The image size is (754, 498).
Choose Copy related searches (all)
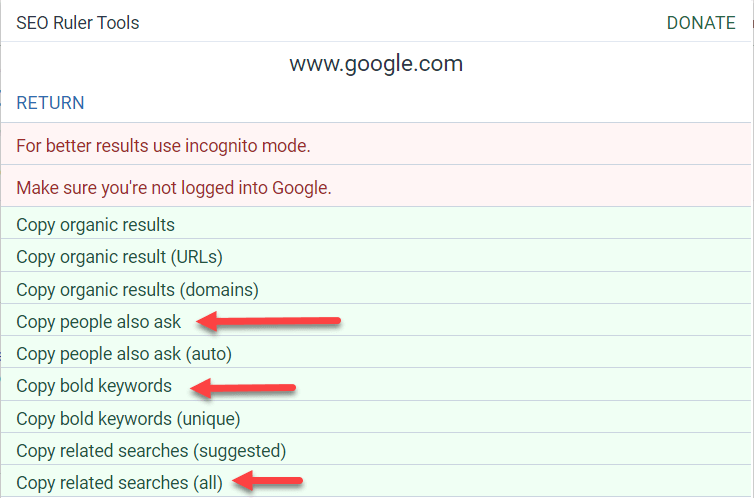click(376, 481)
